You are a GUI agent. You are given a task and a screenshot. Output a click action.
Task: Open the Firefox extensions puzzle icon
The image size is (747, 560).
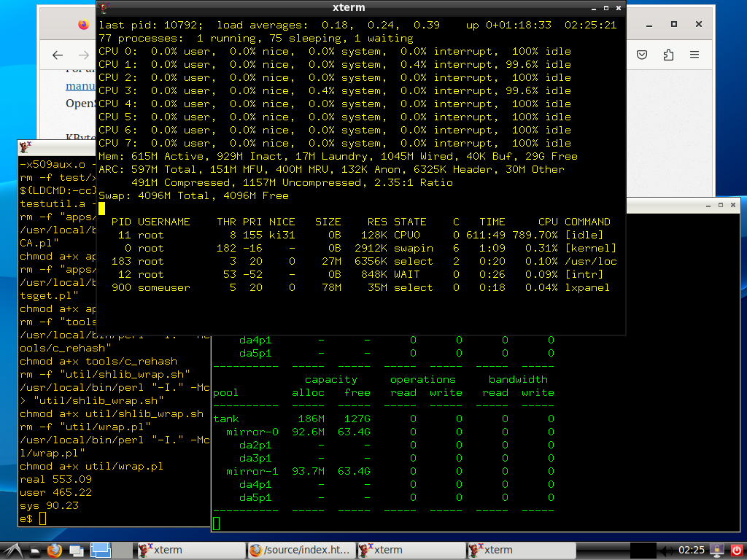click(668, 55)
